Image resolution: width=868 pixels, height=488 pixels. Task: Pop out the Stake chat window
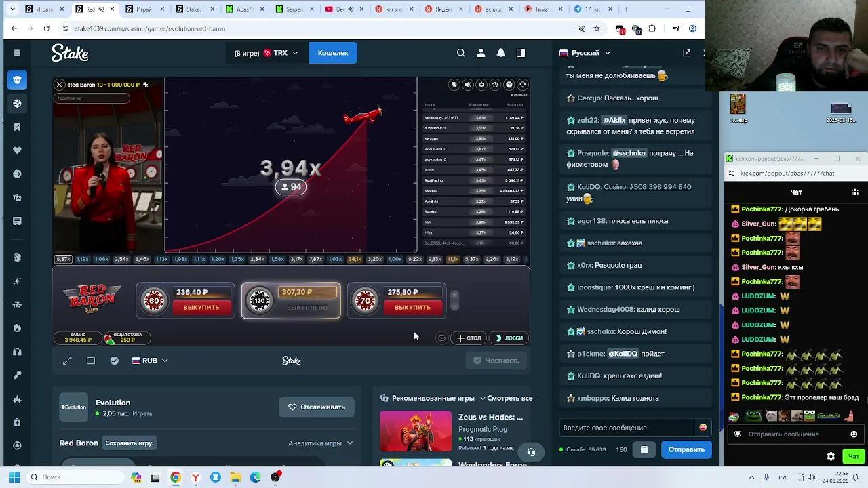coord(686,53)
